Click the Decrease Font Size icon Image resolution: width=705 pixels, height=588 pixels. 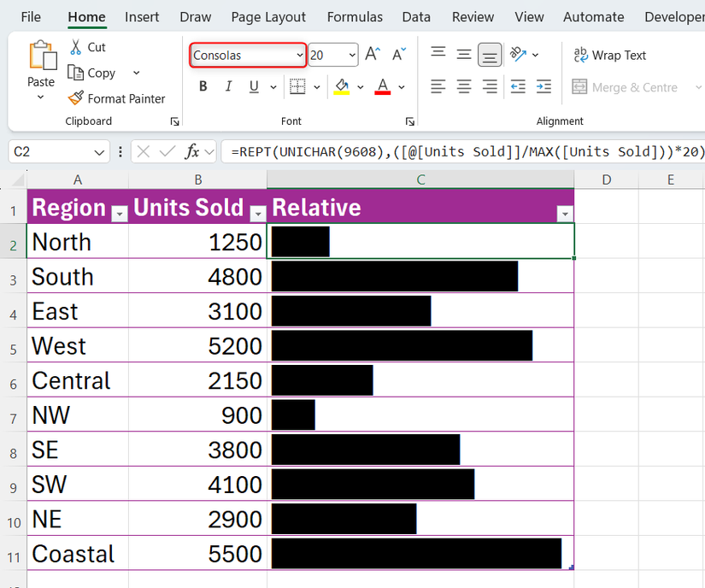point(398,53)
